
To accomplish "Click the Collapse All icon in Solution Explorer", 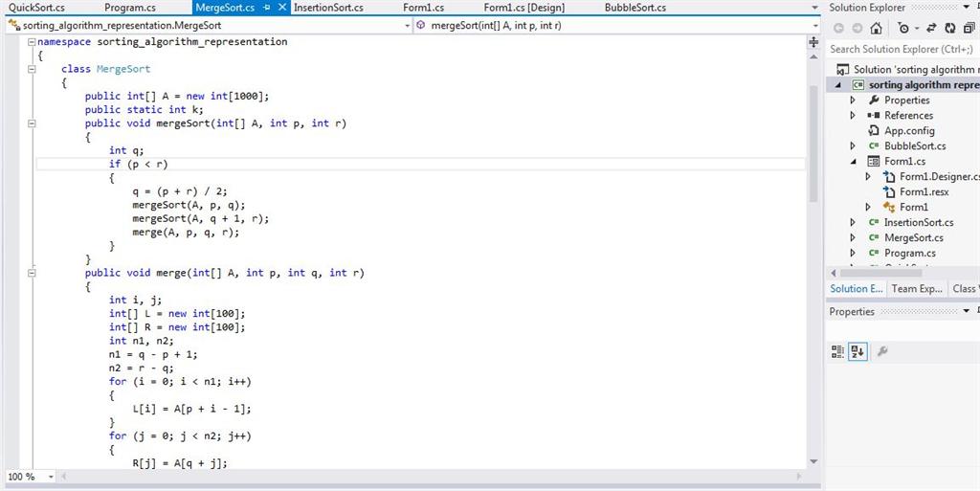I will tap(969, 28).
